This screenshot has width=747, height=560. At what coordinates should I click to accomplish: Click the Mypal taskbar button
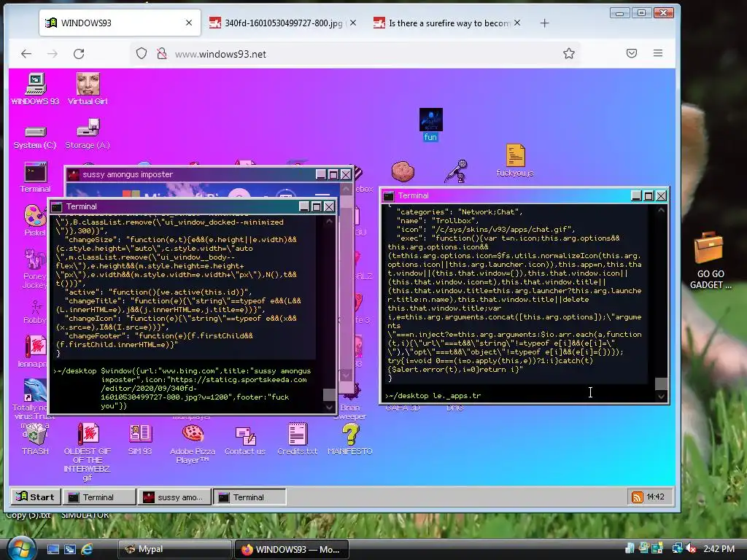point(174,549)
